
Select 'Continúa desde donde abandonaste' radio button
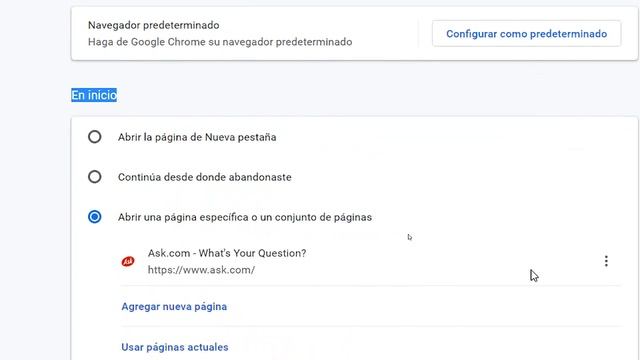tap(95, 177)
